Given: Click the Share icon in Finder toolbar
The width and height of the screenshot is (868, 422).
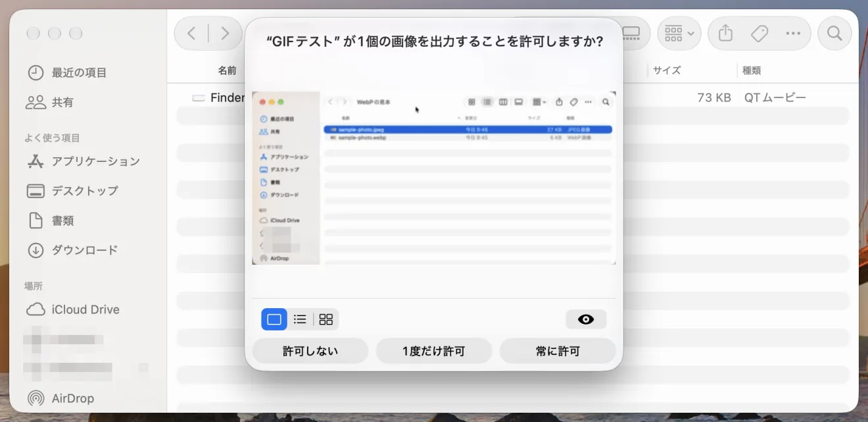Looking at the screenshot, I should coord(725,34).
